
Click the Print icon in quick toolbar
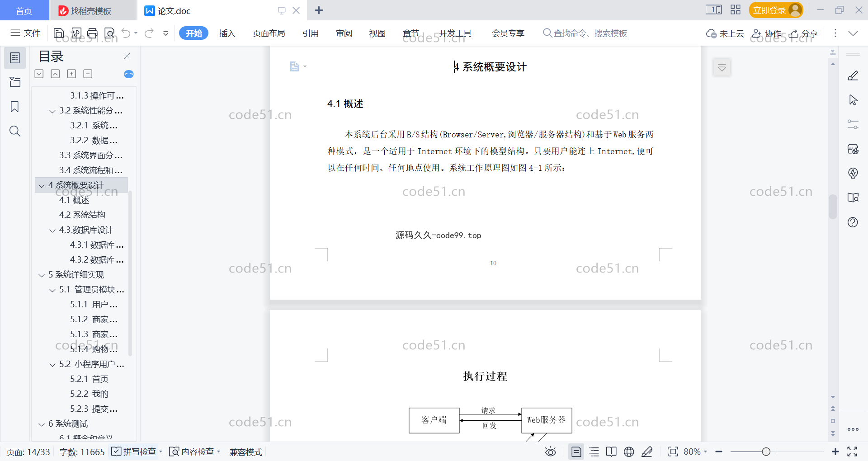coord(92,33)
